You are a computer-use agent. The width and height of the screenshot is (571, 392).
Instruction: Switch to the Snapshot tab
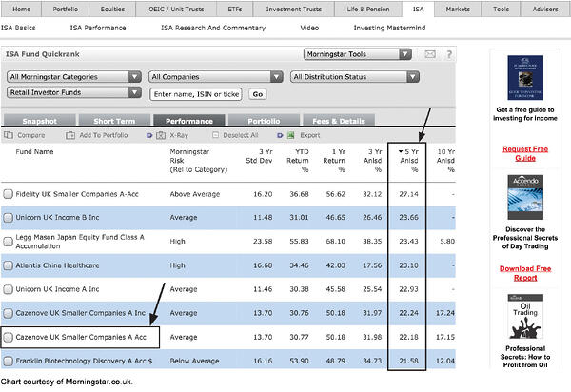click(x=39, y=121)
